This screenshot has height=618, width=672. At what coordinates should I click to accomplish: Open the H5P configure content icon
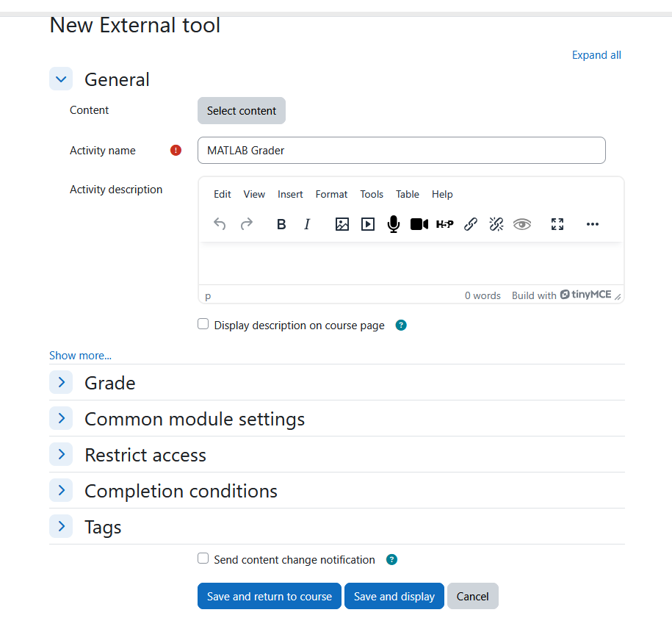[x=445, y=224]
